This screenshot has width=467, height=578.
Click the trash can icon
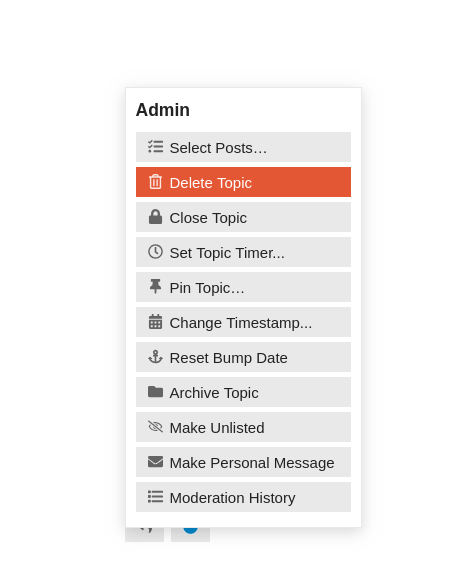[155, 182]
